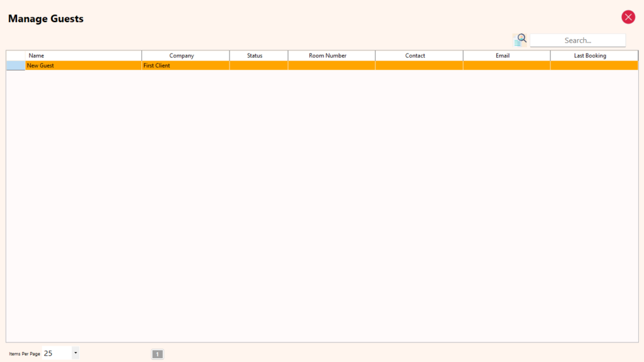
Task: Close the Manage Guests window
Action: click(x=628, y=17)
